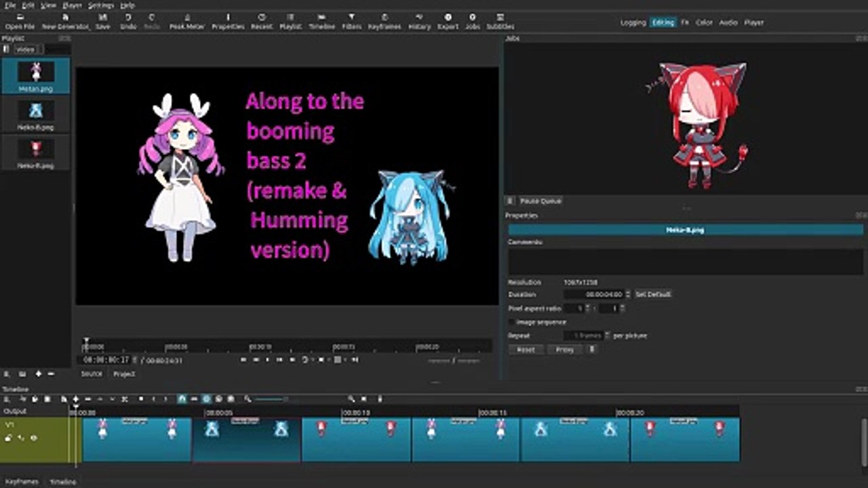Click the Comments text field
The height and width of the screenshot is (488, 868).
click(x=686, y=261)
